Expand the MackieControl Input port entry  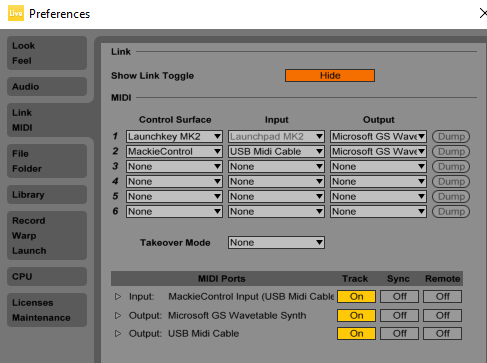pyautogui.click(x=118, y=296)
